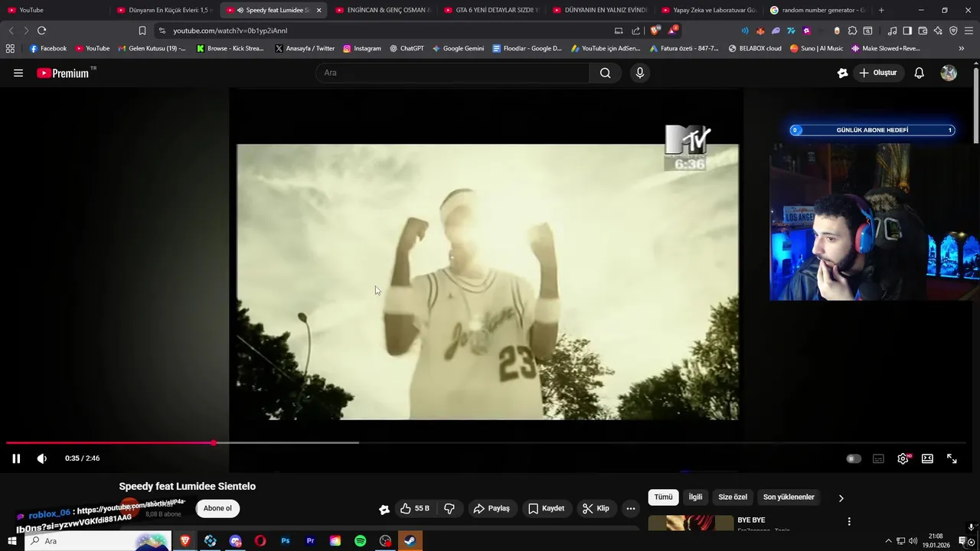
Task: Close the 'Speedy feat Lumidee' browser tab
Action: (318, 10)
